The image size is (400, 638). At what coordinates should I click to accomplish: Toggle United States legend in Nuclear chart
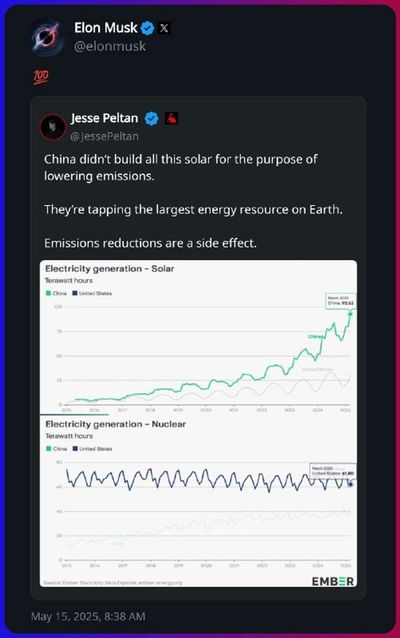pyautogui.click(x=92, y=448)
